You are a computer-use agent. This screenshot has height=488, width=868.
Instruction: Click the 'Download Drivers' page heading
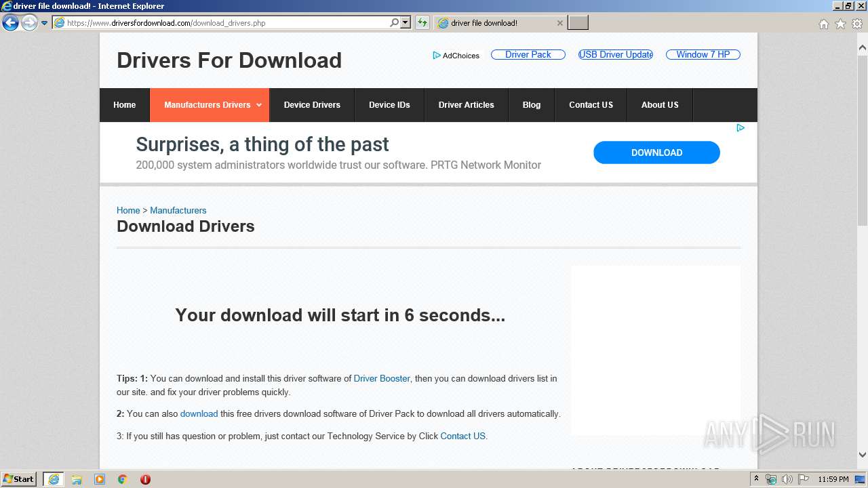click(186, 226)
